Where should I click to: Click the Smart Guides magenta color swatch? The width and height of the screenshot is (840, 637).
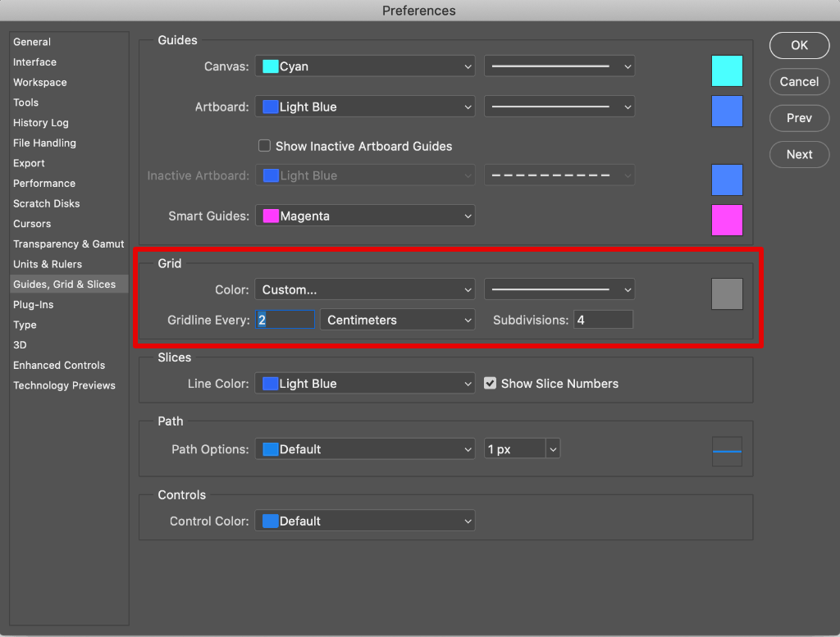click(727, 221)
